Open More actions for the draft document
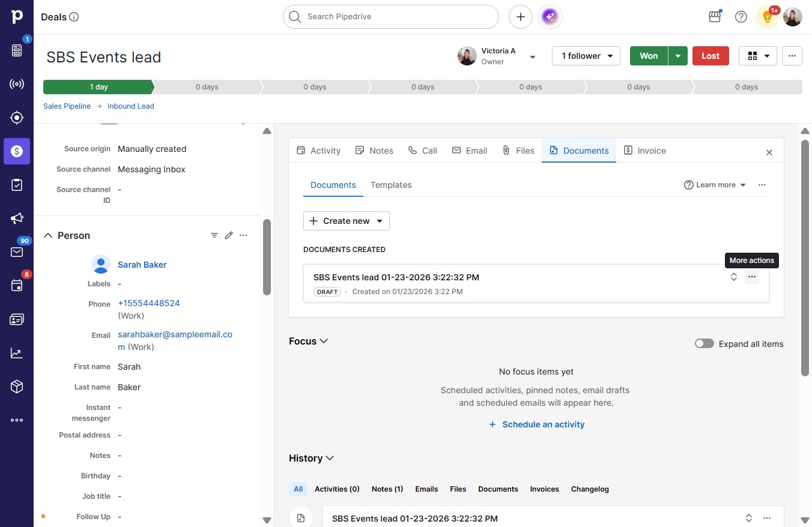 (752, 277)
